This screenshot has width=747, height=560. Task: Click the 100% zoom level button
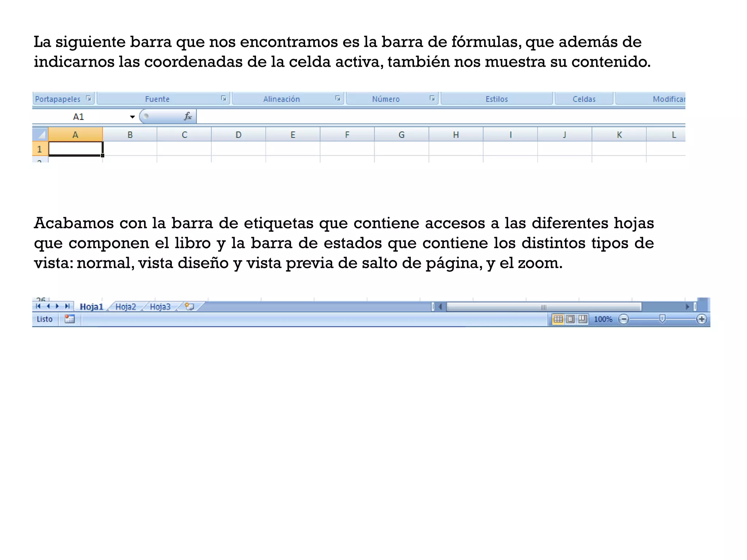tap(603, 319)
